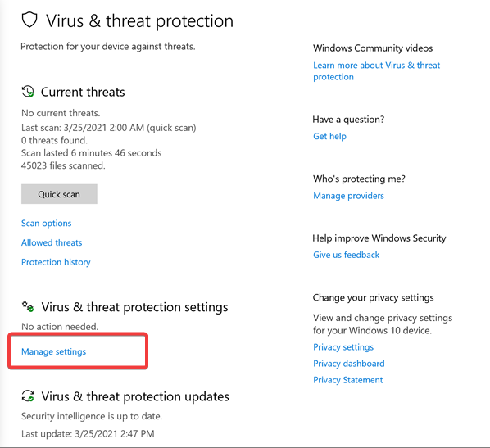
Task: Click the Virus & threat protection page title
Action: click(139, 21)
